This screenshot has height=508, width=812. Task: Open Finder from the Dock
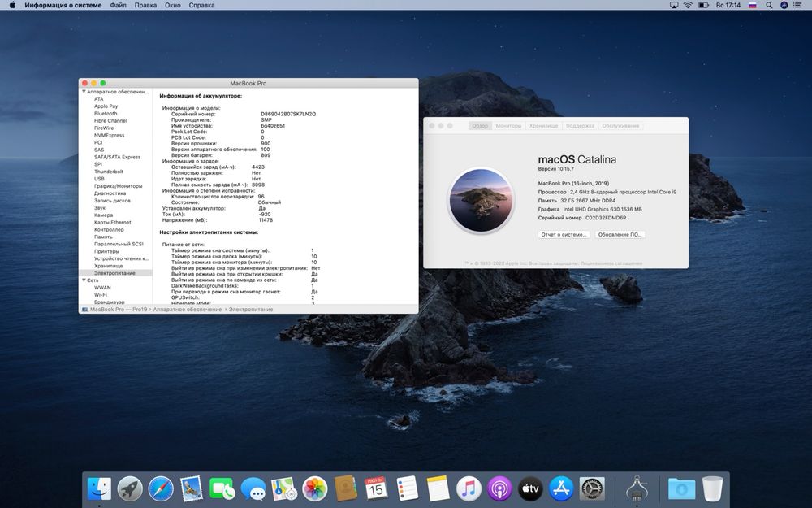click(99, 488)
